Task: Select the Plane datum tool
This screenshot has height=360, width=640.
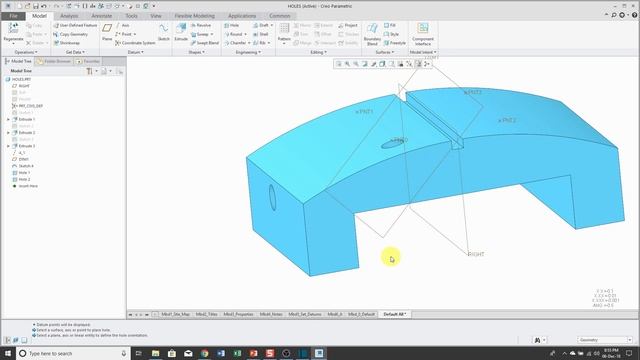Action: [x=107, y=31]
